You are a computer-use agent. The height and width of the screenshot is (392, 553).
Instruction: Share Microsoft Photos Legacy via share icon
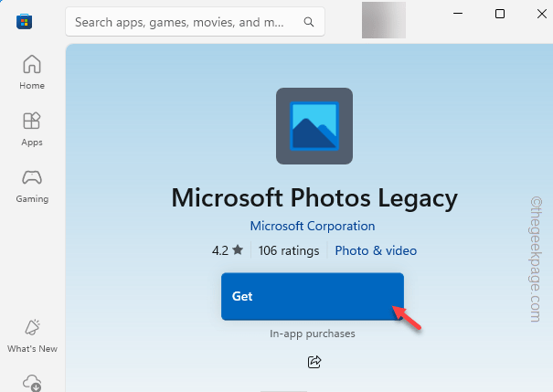(314, 362)
